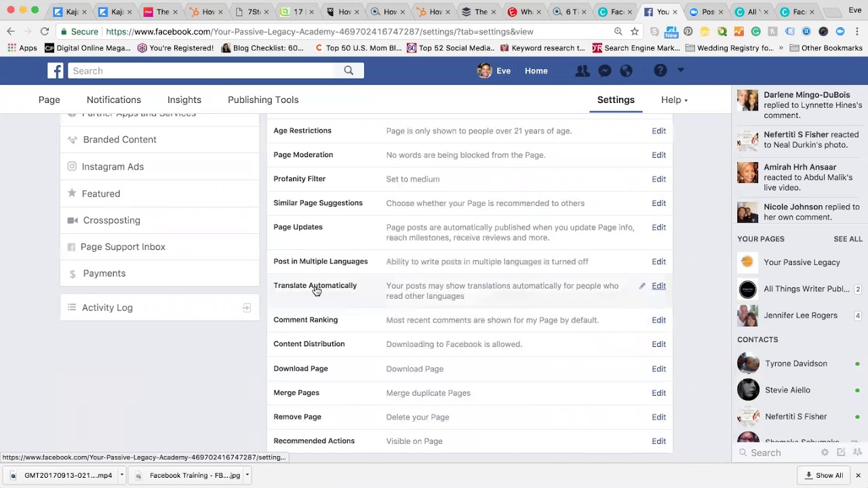Image resolution: width=868 pixels, height=488 pixels.
Task: Edit Content Distribution setting
Action: tap(658, 344)
